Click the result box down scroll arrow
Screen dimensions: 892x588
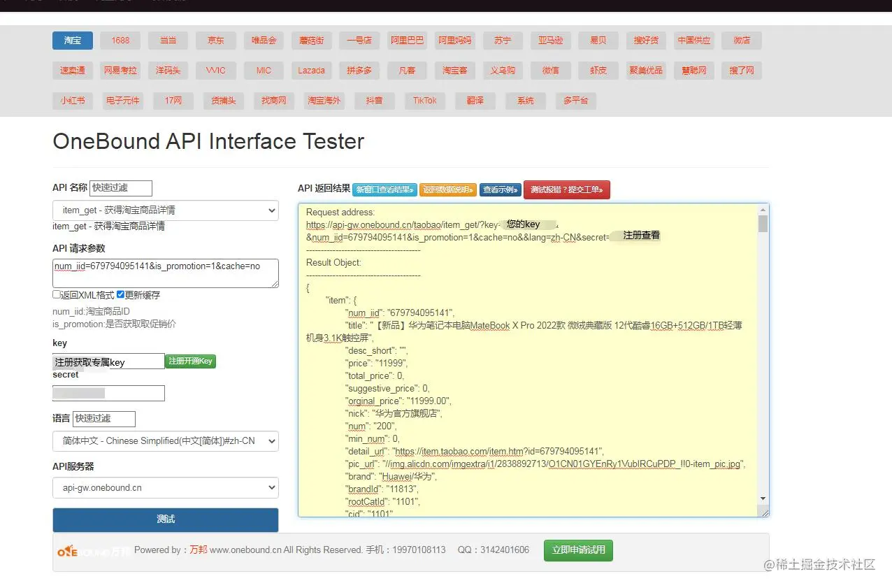[x=763, y=499]
